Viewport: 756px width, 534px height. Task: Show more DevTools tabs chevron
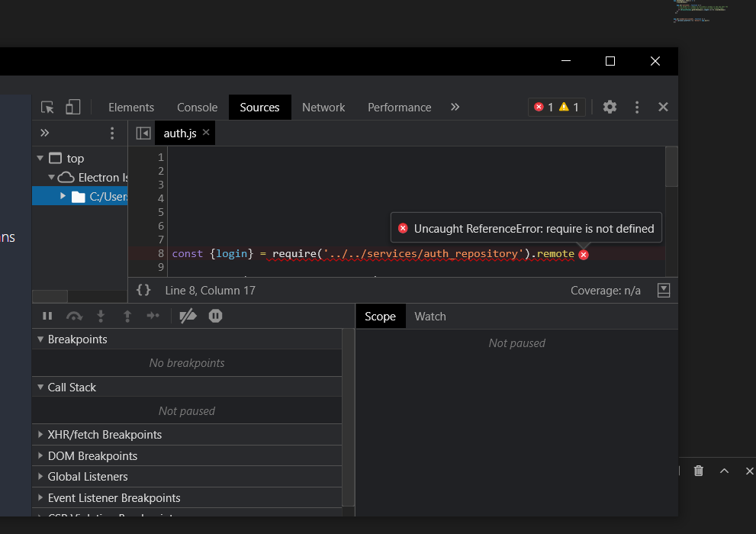coord(455,108)
